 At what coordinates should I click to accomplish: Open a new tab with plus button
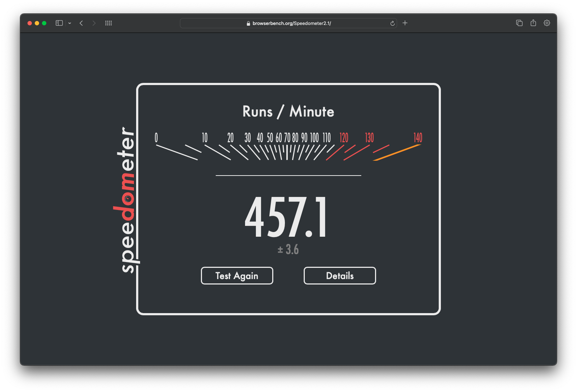click(405, 23)
